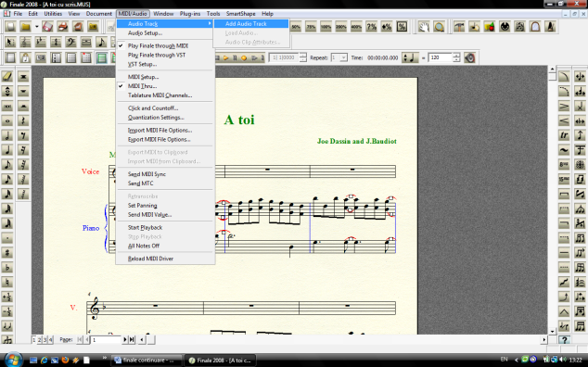Viewport: 588px width, 367px height.
Task: Choose Send MIDI Sync
Action: [165, 174]
